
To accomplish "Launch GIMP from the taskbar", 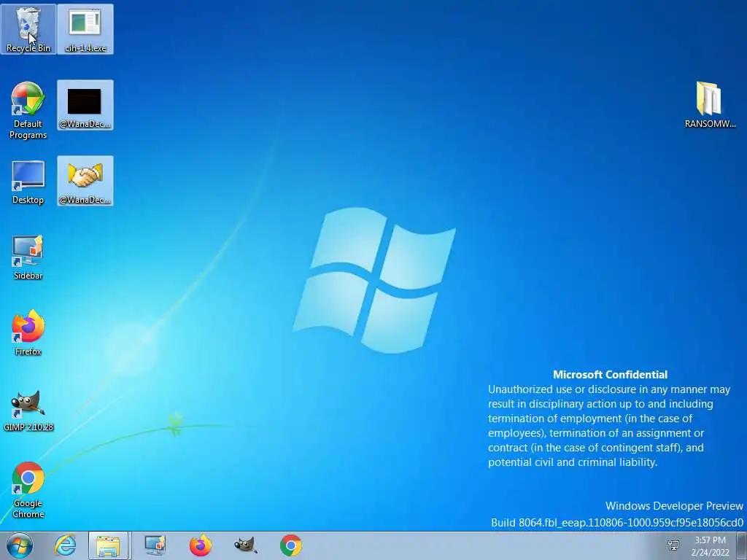I will pyautogui.click(x=246, y=545).
